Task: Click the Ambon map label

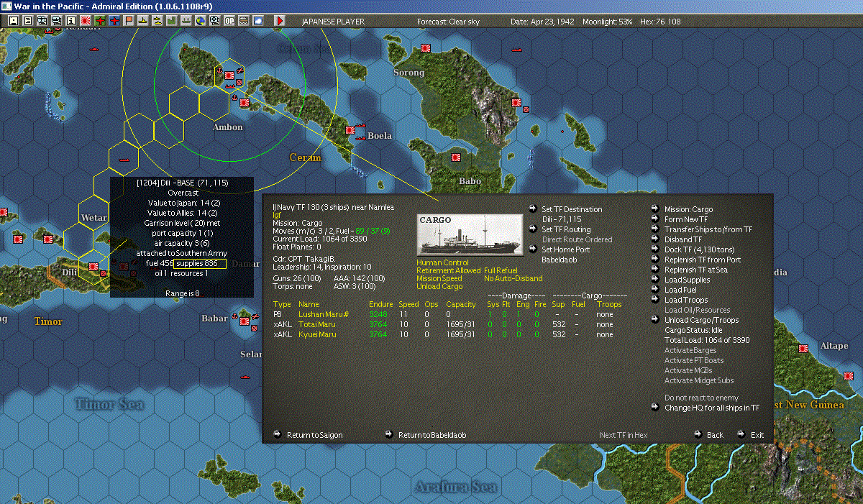Action: [228, 127]
